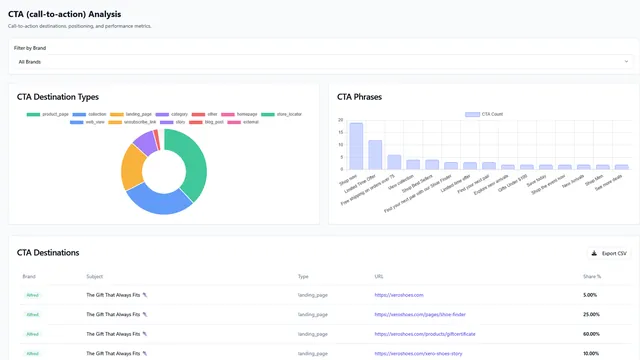Click the 25.00% share value
The width and height of the screenshot is (640, 360).
tap(591, 314)
